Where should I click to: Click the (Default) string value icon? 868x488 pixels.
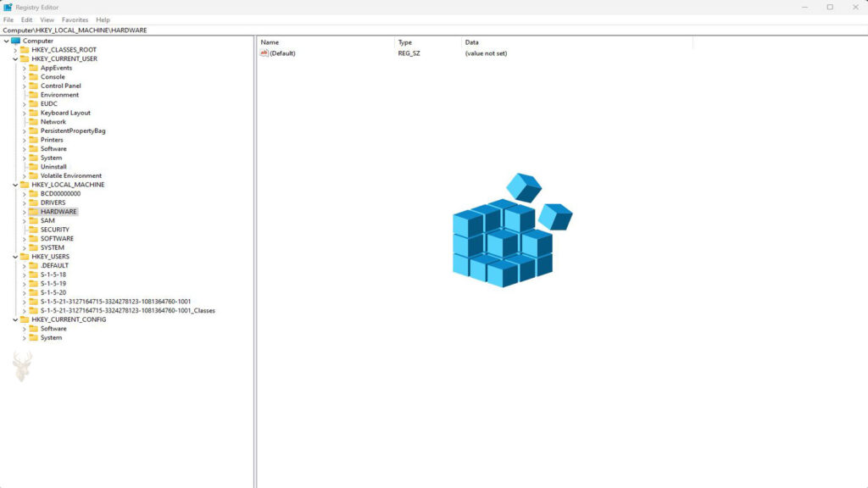point(264,53)
